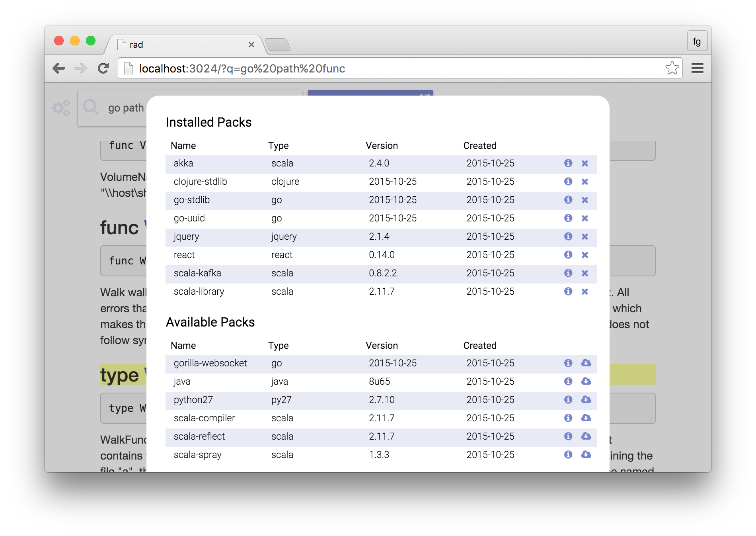Screen dimensions: 756x536
Task: Select the 'scala-kafka' row name
Action: [197, 273]
